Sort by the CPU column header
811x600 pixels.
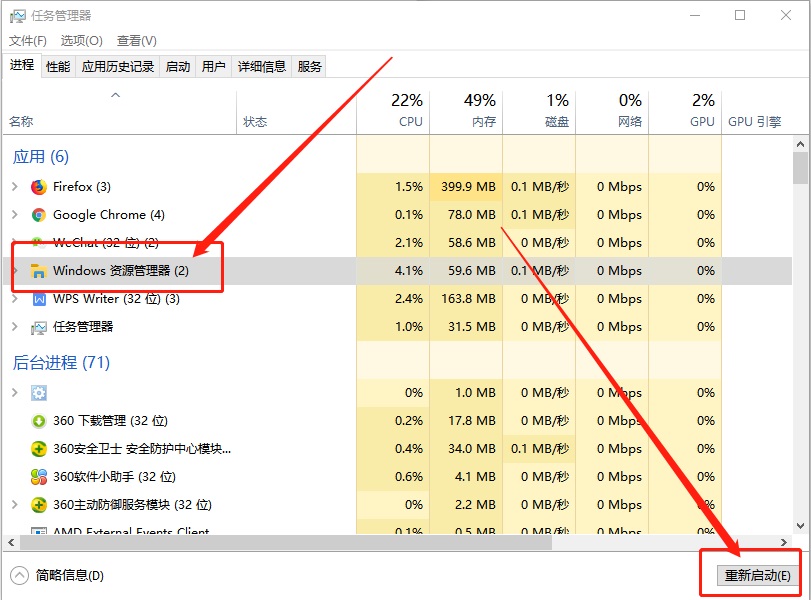pos(393,112)
